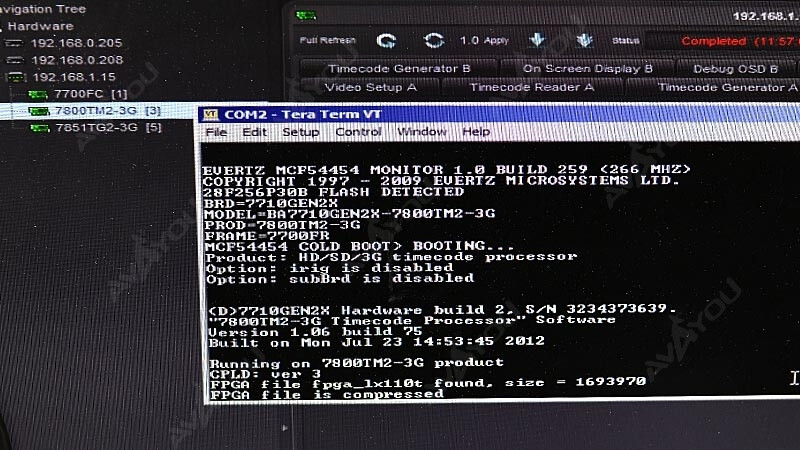Collapse the Hardware tree root
Viewport: 800px width, 450px height.
click(3, 26)
